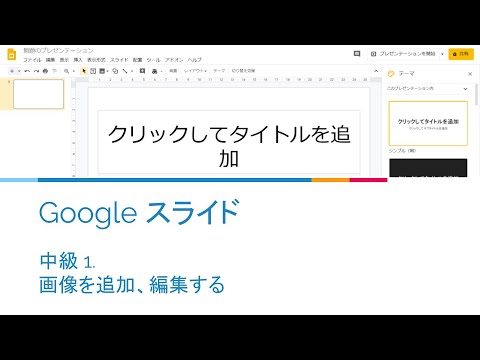Add a comment from toolbar
The height and width of the screenshot is (360, 480).
pyautogui.click(x=142, y=71)
